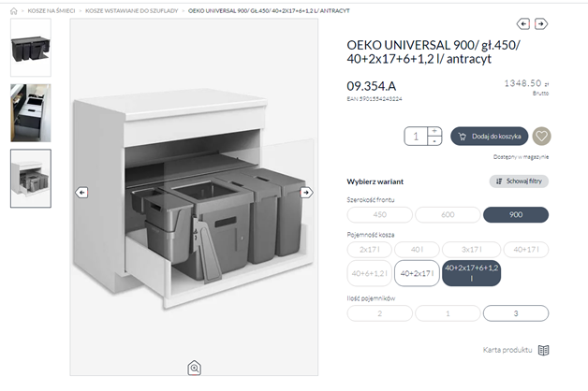Click Dodaj do koszyka button
This screenshot has width=588, height=391.
pos(489,136)
